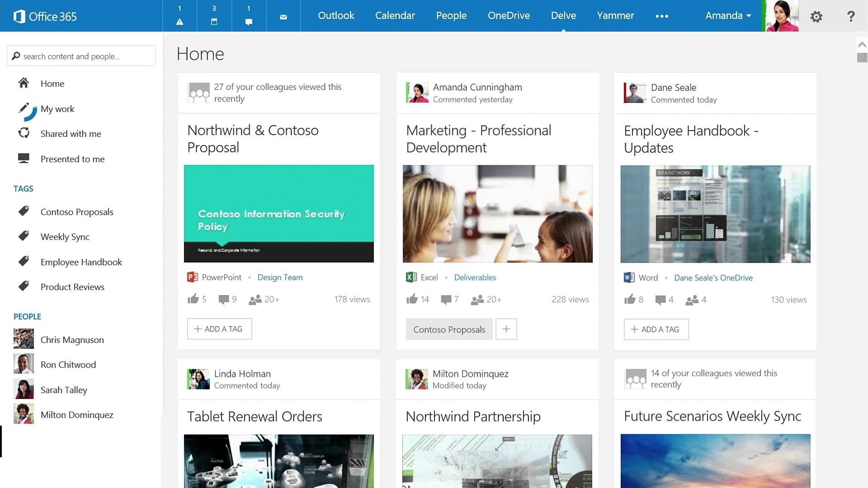Open comments on Marketing Professional Development card
The height and width of the screenshot is (488, 868).
click(x=446, y=299)
